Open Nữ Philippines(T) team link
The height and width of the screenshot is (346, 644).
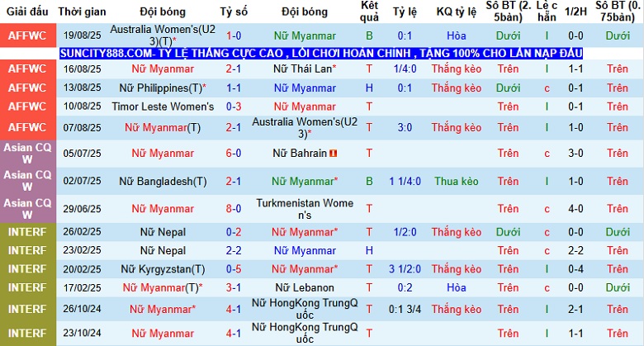[x=163, y=88]
